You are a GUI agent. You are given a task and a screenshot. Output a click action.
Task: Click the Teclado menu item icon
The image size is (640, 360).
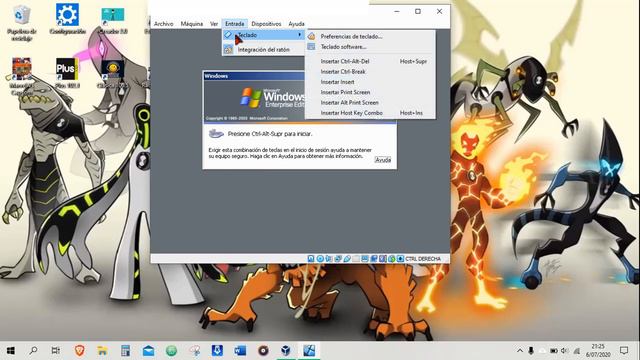[x=228, y=35]
